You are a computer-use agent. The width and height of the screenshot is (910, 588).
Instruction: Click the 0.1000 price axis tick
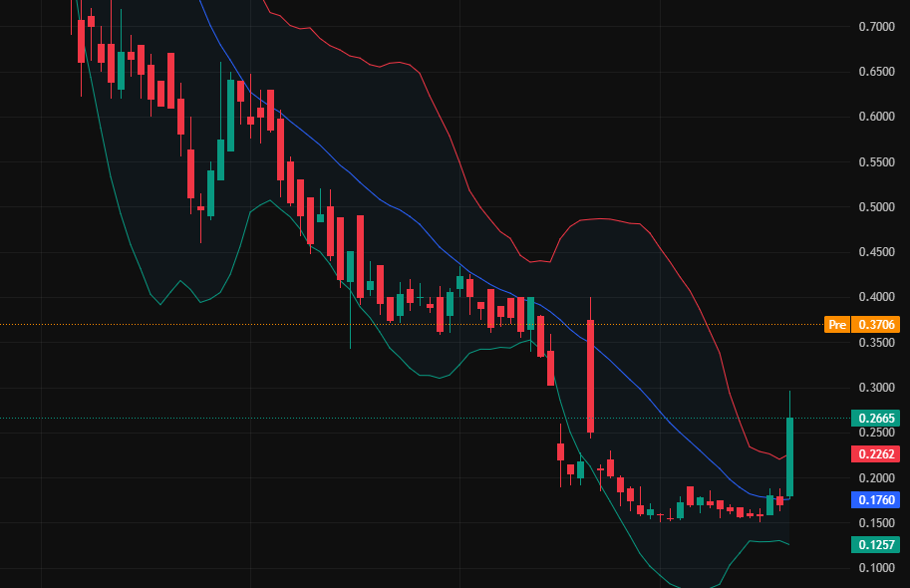point(876,568)
